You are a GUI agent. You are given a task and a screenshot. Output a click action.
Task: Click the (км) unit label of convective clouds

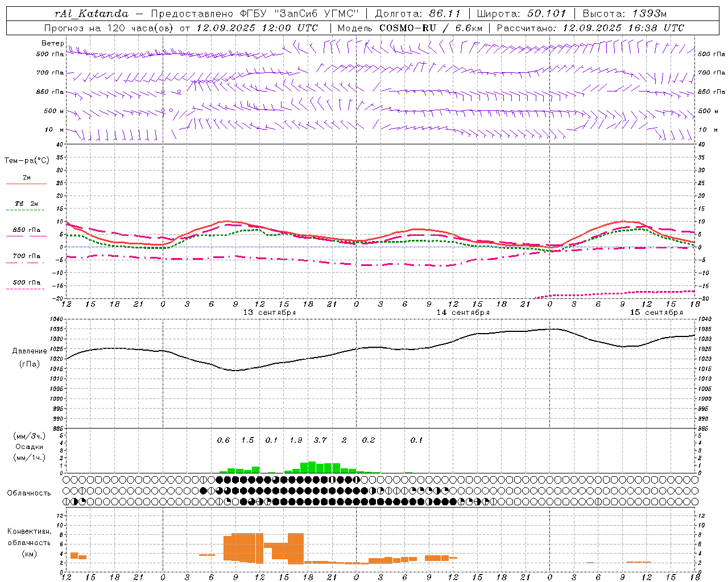pyautogui.click(x=29, y=554)
